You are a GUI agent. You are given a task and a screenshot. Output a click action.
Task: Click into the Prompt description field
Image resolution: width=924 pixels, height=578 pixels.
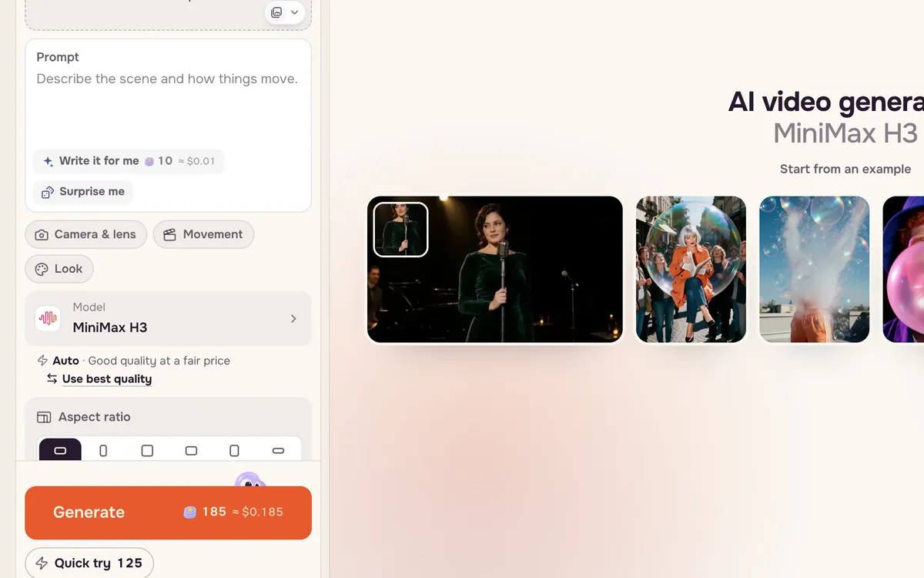(x=168, y=108)
